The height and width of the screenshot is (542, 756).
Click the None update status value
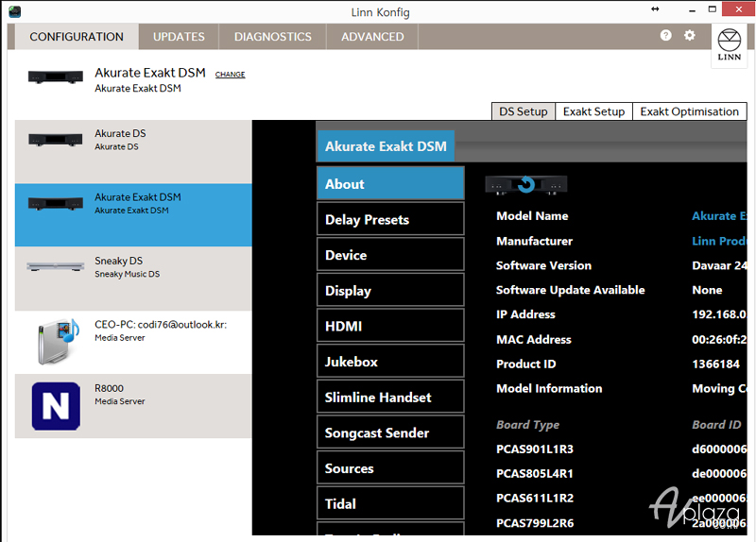pos(707,290)
